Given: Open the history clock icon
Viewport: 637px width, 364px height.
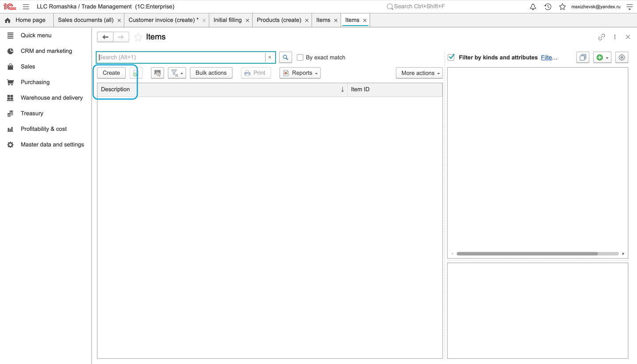Looking at the screenshot, I should 548,7.
